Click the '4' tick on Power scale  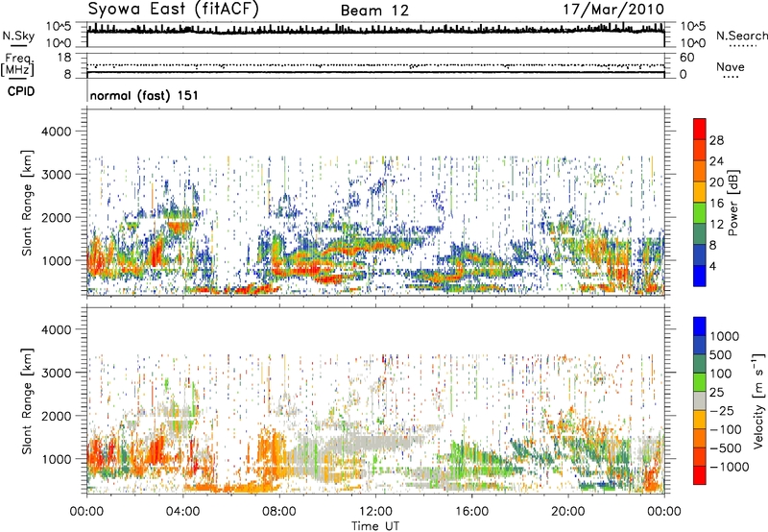tap(712, 267)
